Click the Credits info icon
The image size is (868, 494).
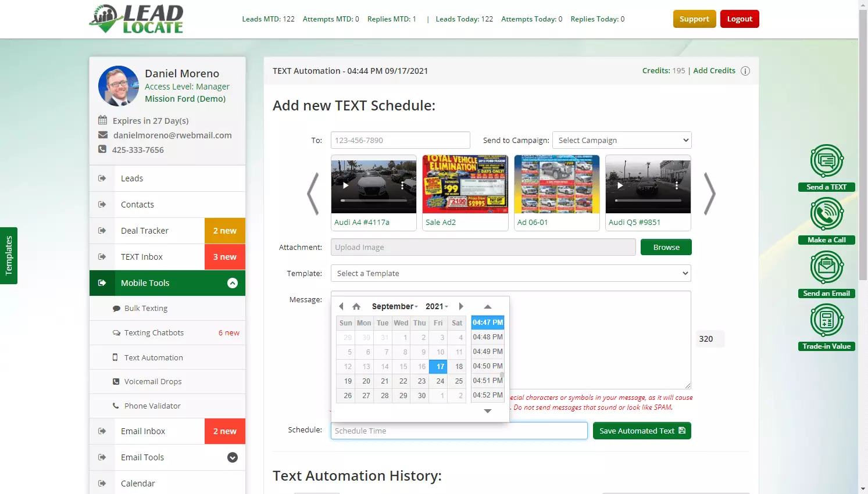745,71
